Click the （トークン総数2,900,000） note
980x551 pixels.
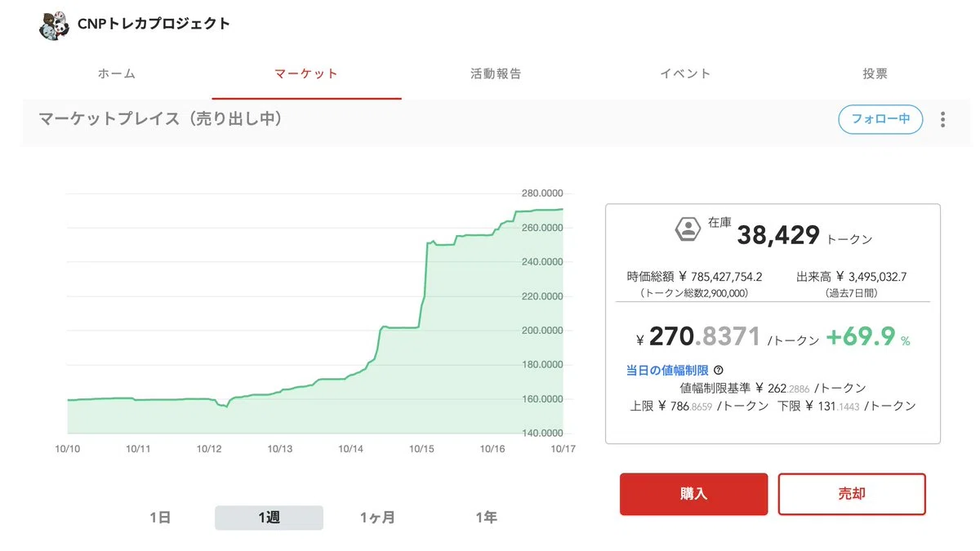693,293
